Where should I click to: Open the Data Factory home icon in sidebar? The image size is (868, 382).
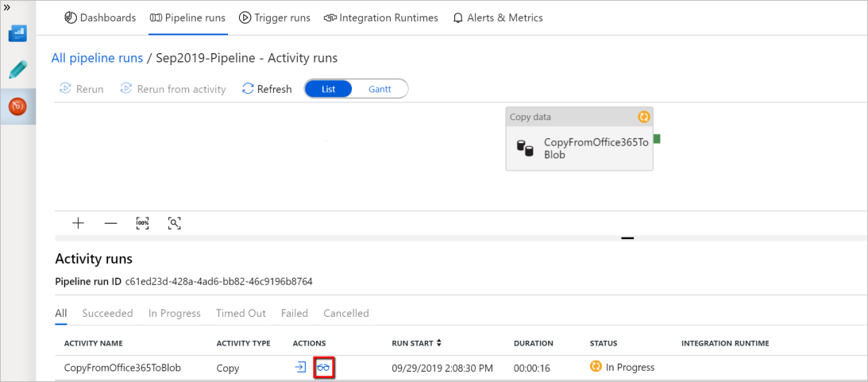click(17, 34)
